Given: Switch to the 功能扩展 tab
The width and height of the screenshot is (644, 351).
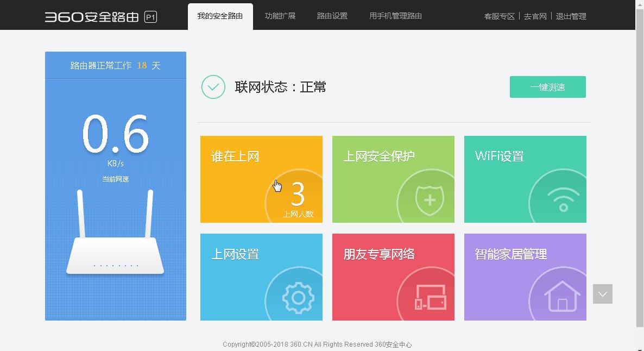Looking at the screenshot, I should pyautogui.click(x=280, y=16).
